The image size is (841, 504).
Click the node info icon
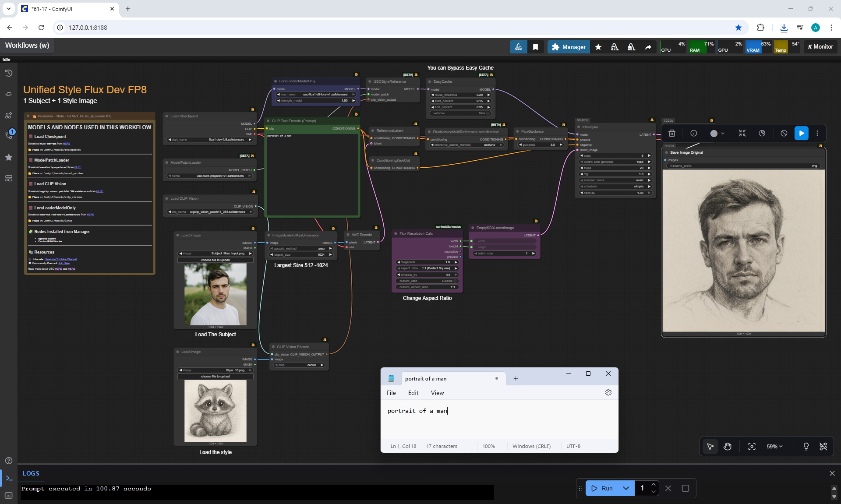click(x=694, y=133)
